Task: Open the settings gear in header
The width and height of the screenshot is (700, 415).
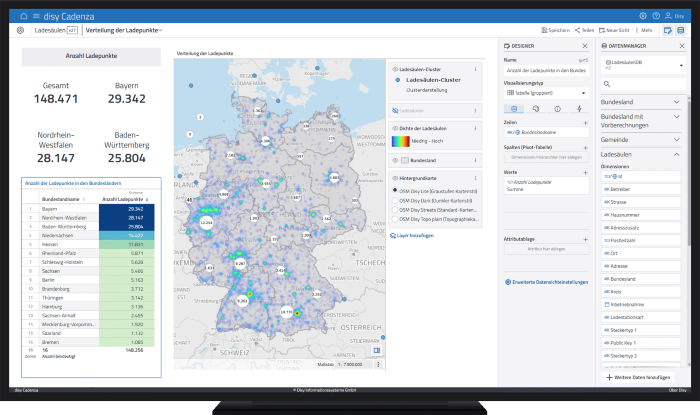Action: coord(643,16)
